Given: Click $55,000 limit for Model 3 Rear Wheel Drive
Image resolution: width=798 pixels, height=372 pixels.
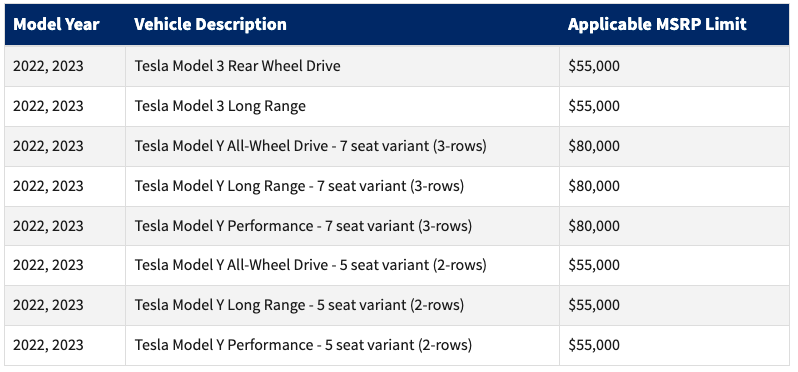Looking at the screenshot, I should (594, 66).
